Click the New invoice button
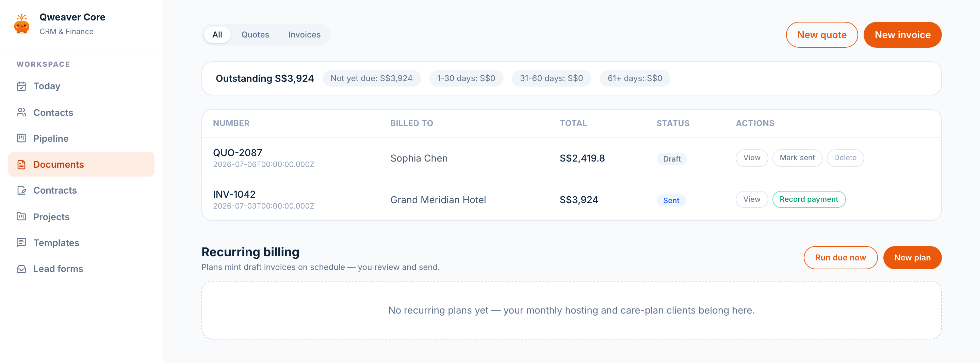Screen dimensions: 980x363 (902, 35)
